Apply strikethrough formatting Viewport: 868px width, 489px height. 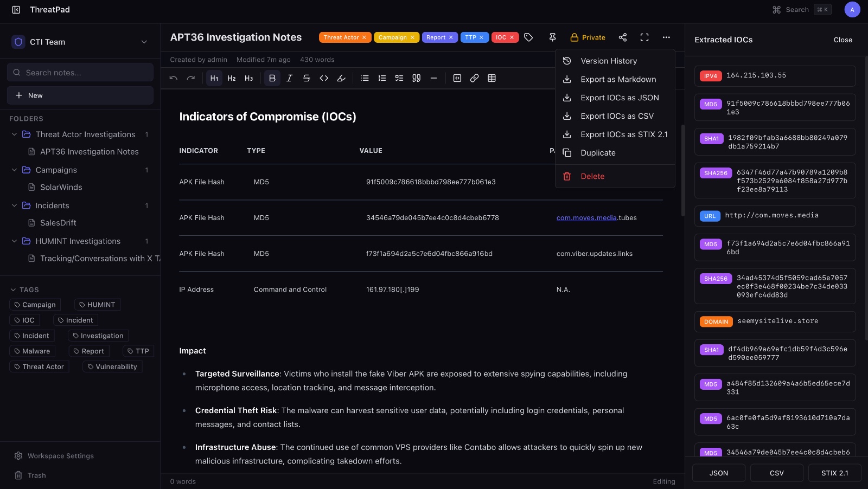point(307,78)
